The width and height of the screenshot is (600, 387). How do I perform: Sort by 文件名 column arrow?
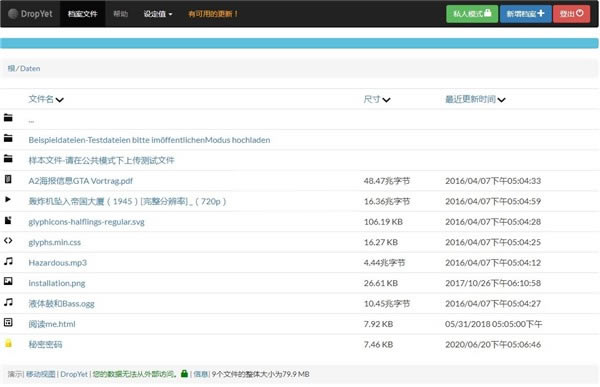pos(59,100)
